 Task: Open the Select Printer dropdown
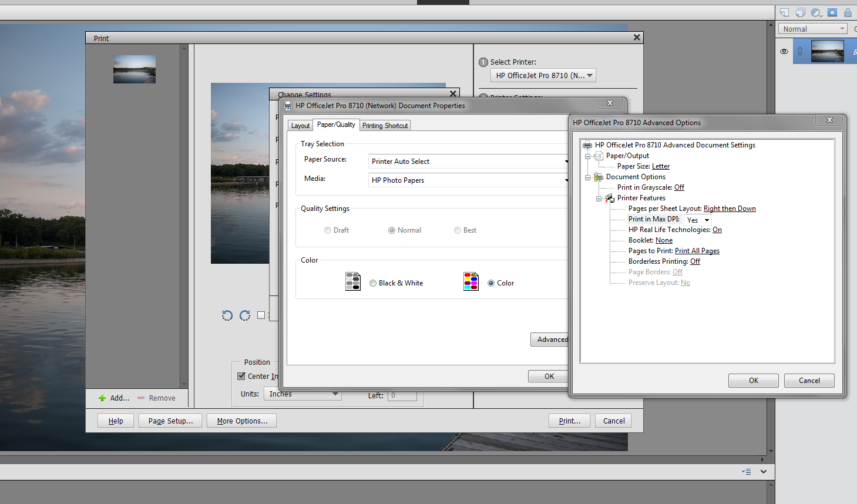click(x=543, y=76)
